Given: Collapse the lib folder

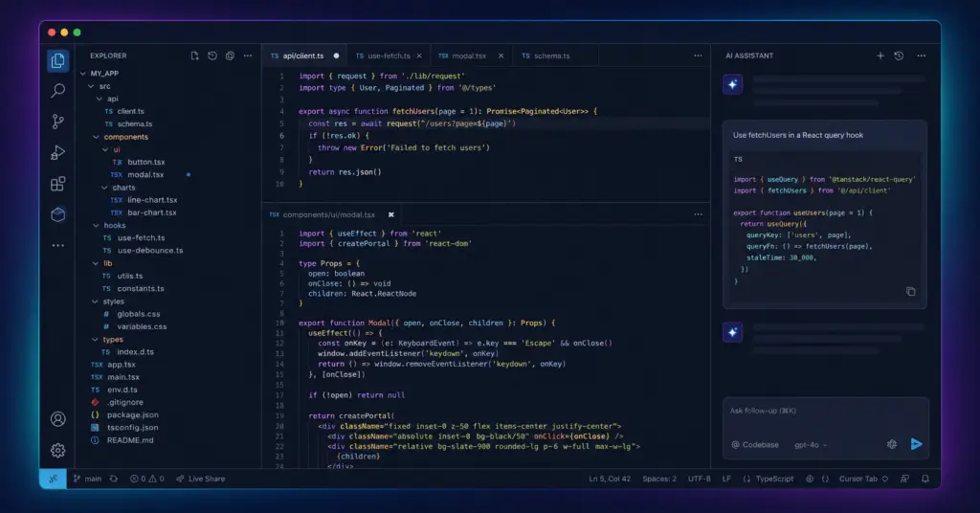Looking at the screenshot, I should point(96,263).
